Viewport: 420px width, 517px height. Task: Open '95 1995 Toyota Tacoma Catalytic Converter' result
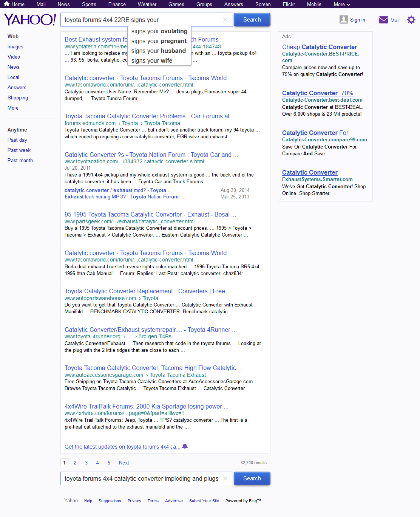click(x=150, y=214)
